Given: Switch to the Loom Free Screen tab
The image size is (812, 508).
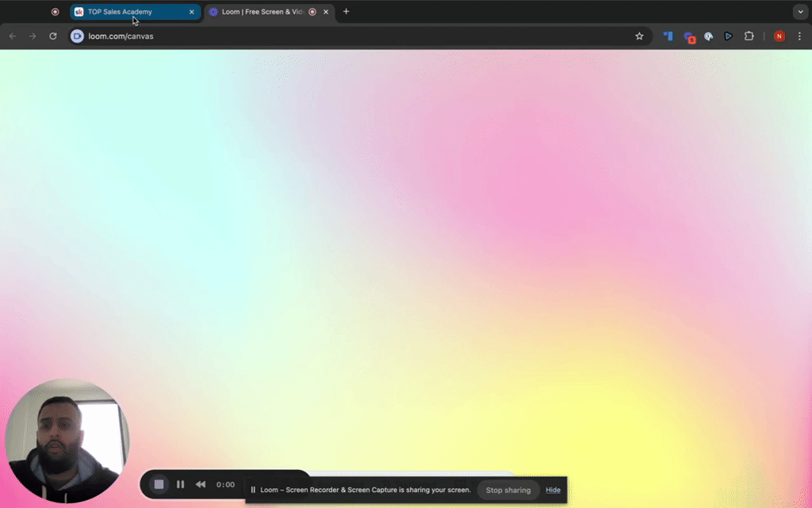Looking at the screenshot, I should [270, 11].
